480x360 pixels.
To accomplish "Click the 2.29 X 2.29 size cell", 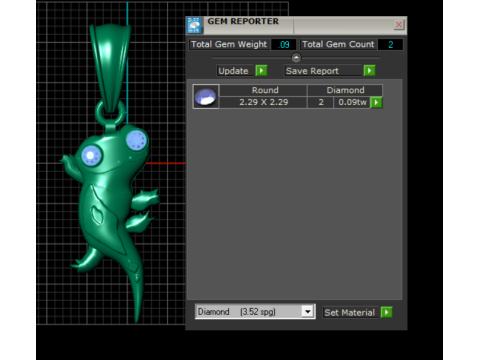I will tap(263, 102).
